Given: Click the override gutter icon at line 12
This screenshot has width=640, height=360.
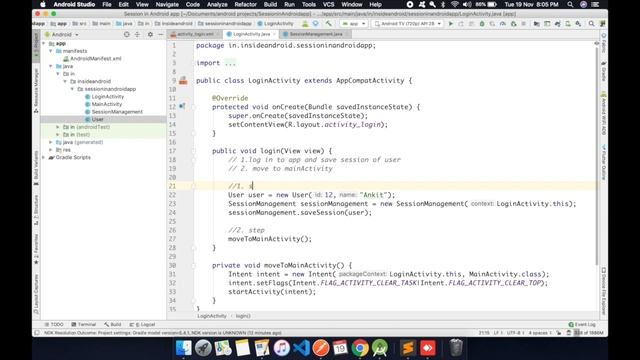Looking at the screenshot, I should click(x=182, y=107).
